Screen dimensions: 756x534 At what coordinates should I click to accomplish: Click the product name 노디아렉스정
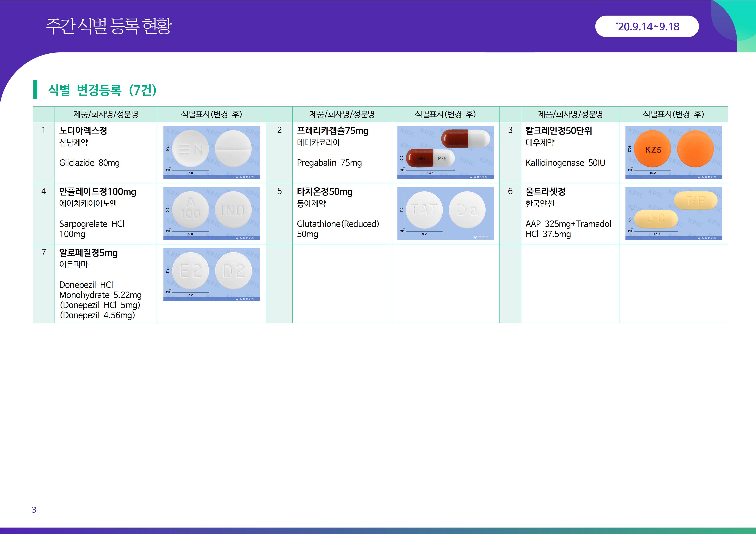(83, 131)
